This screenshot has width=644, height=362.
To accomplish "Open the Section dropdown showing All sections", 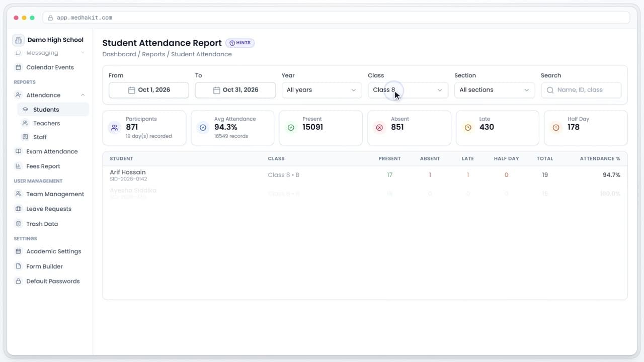I will click(x=495, y=90).
